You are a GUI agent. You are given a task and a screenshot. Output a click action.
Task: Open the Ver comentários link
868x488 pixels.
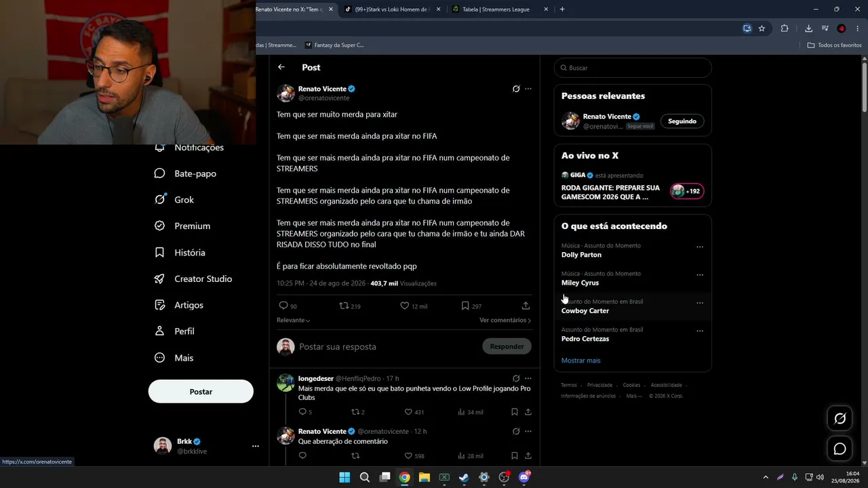point(505,320)
